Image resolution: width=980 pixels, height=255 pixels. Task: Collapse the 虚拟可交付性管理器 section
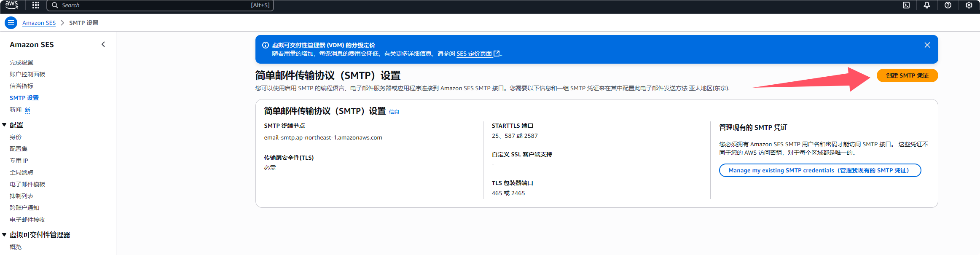pos(4,235)
